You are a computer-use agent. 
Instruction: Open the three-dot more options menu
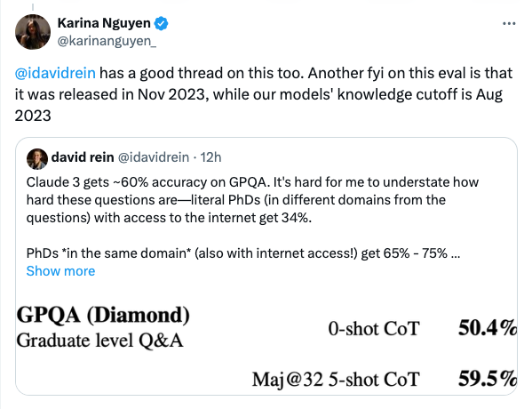(509, 23)
